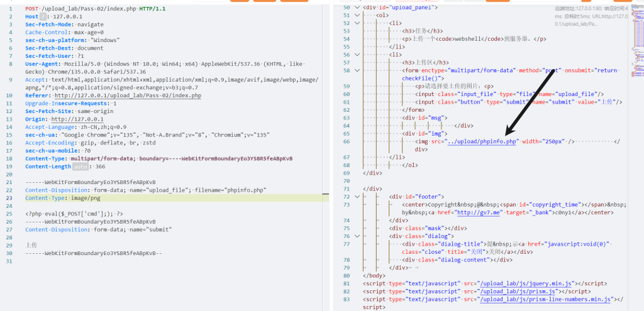Click the POST request line
Viewport: 644px width, 311px height.
(96, 9)
